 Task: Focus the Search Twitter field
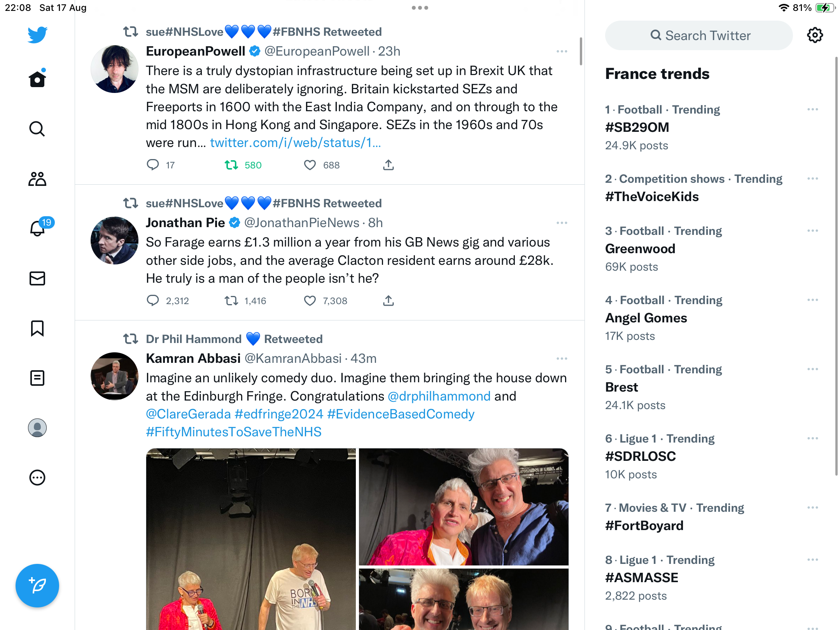pos(698,35)
